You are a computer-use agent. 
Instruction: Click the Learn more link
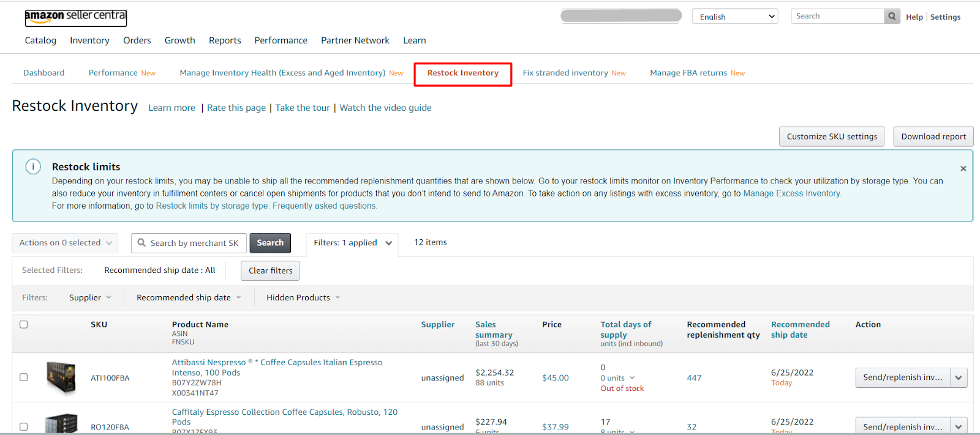[x=171, y=108]
